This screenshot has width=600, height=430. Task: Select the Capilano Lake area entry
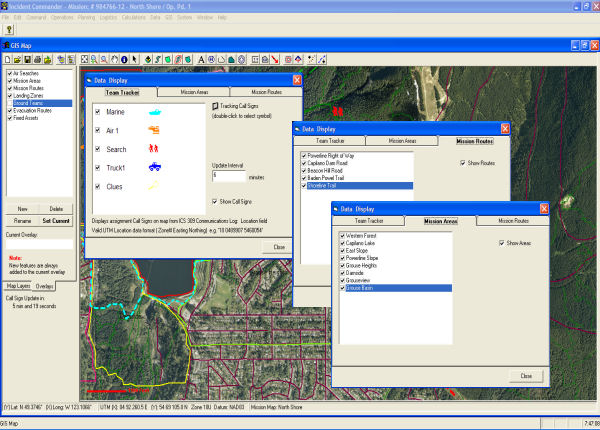pyautogui.click(x=360, y=243)
